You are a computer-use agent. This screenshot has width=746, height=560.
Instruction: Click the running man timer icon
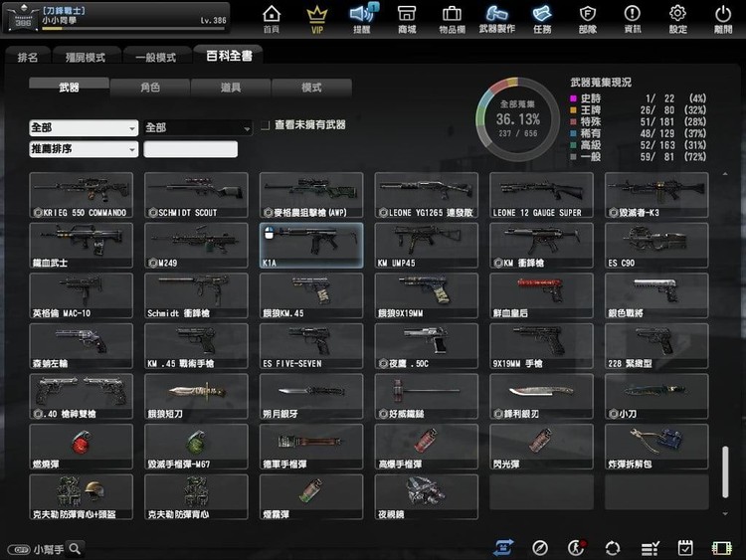pyautogui.click(x=577, y=548)
